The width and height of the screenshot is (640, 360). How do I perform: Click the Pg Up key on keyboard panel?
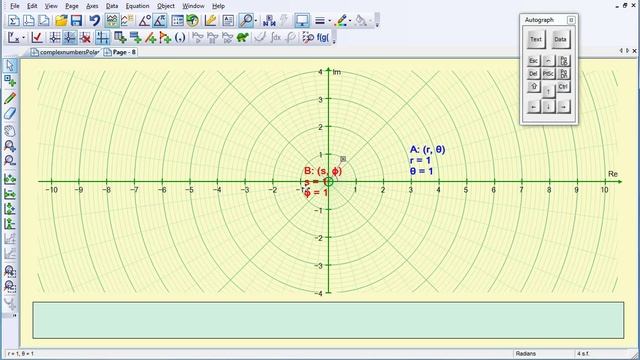click(x=564, y=61)
